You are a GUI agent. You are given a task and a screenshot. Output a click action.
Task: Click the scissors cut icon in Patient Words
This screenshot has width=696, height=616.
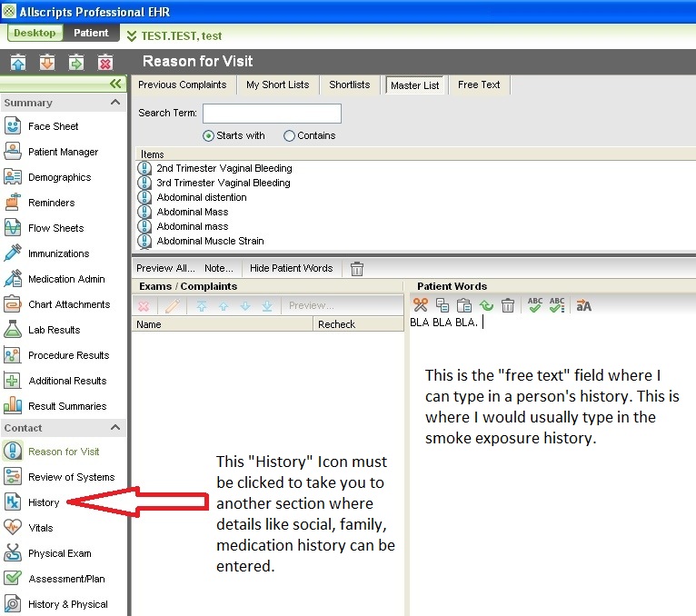tap(421, 305)
